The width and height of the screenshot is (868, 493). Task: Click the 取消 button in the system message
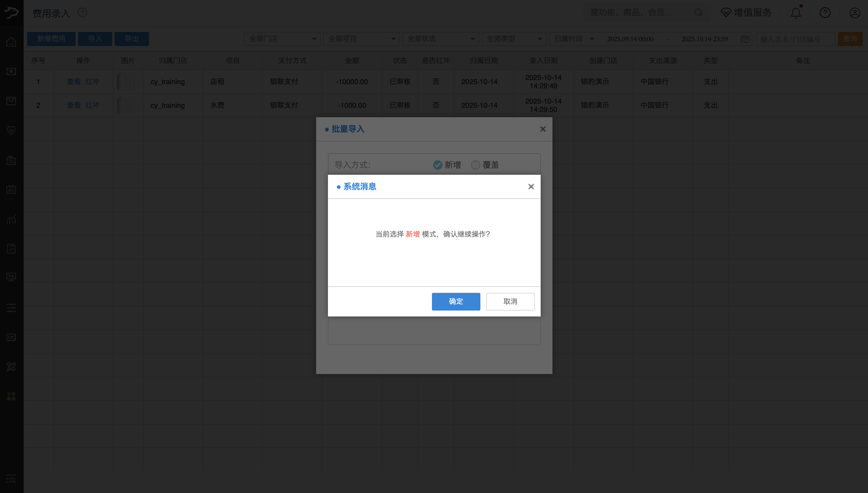click(510, 301)
